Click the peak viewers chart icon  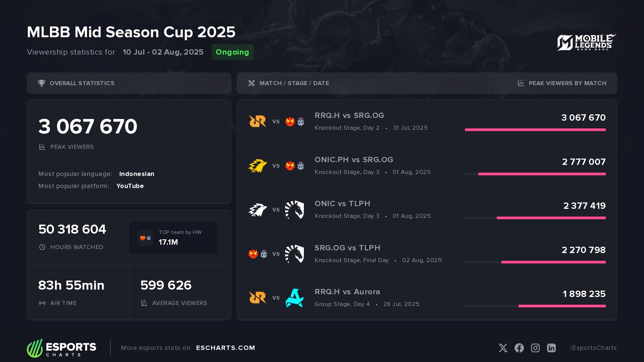click(521, 83)
